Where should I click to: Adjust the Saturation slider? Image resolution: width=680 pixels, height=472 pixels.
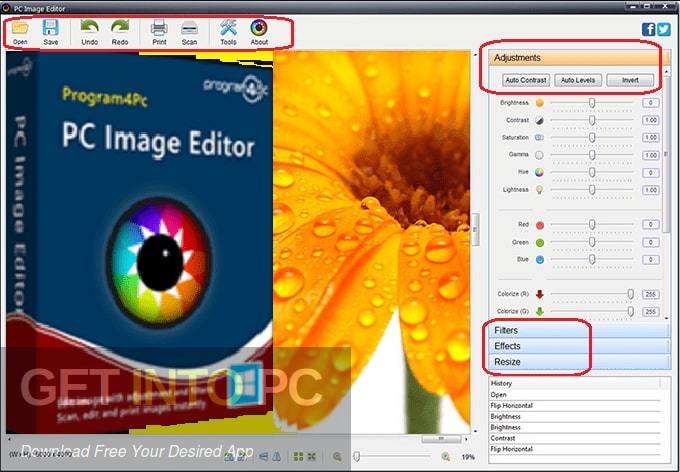point(592,138)
